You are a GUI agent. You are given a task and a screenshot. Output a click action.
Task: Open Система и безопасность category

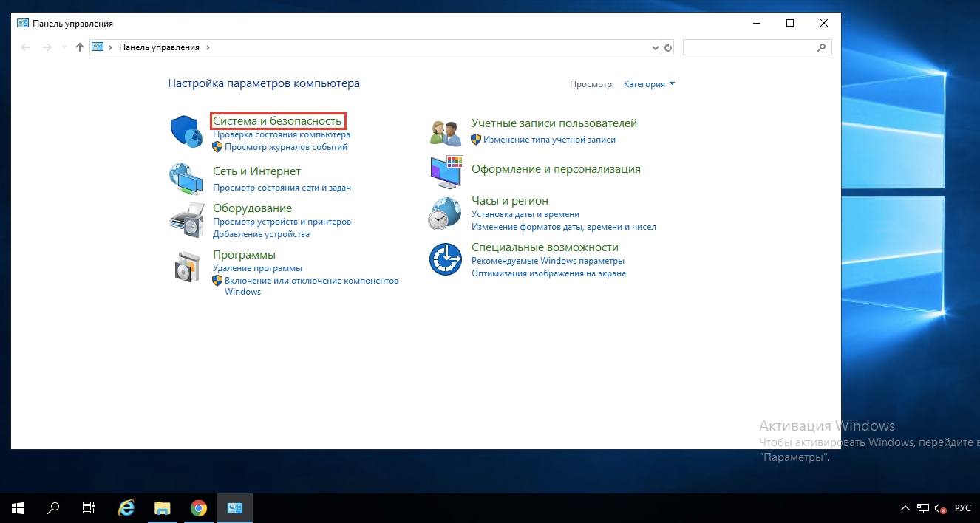[x=277, y=121]
